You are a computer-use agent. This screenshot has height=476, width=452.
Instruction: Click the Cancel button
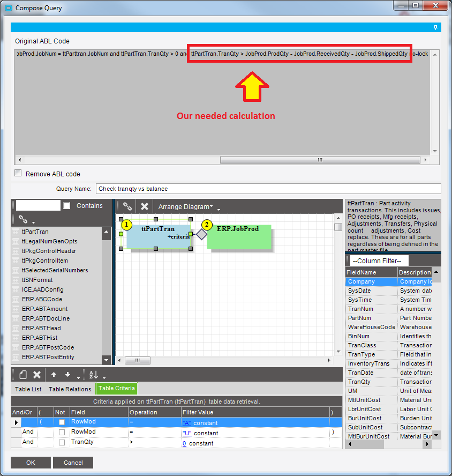[73, 463]
